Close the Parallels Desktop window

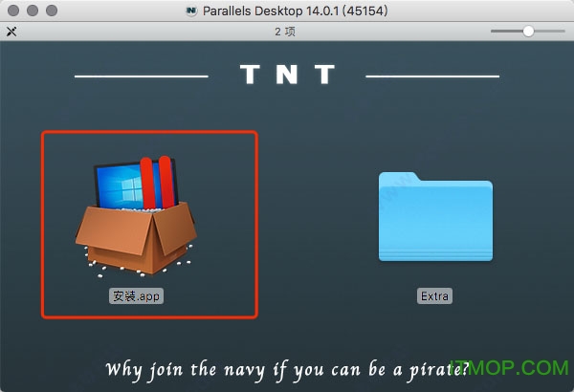click(x=13, y=11)
